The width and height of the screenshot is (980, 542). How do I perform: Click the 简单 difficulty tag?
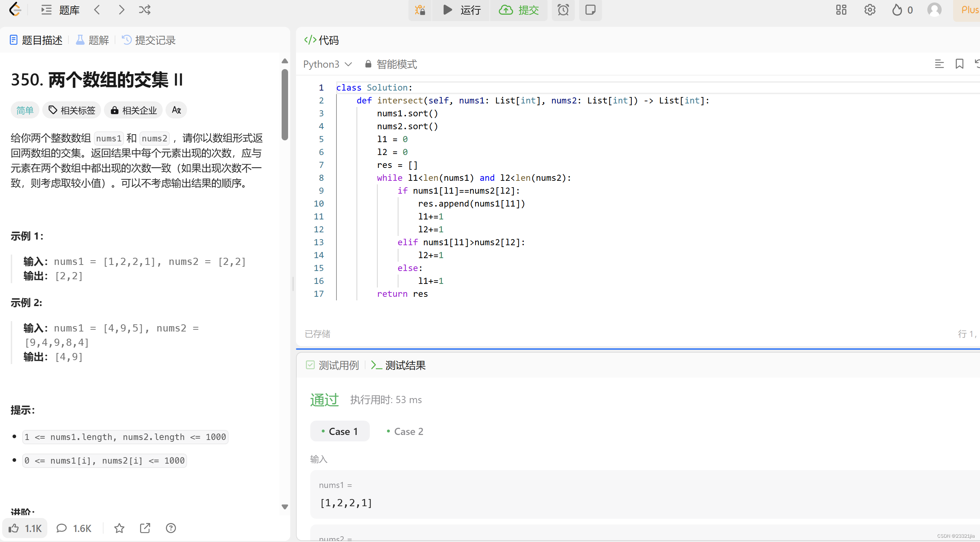(x=25, y=110)
